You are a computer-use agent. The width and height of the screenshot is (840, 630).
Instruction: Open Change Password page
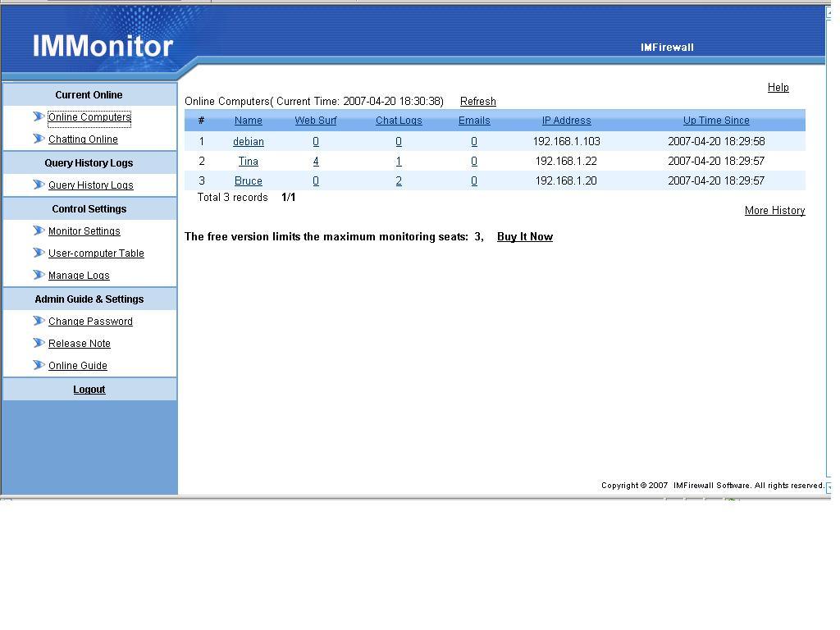point(90,322)
